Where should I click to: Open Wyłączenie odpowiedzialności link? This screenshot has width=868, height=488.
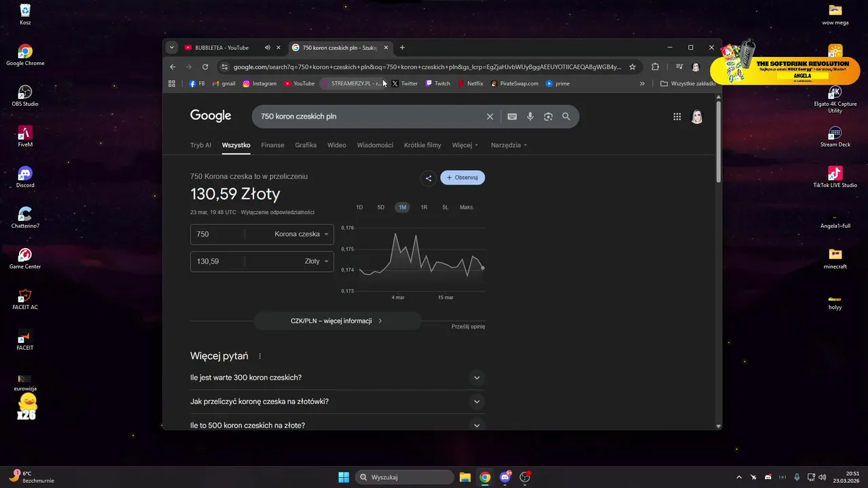(277, 212)
